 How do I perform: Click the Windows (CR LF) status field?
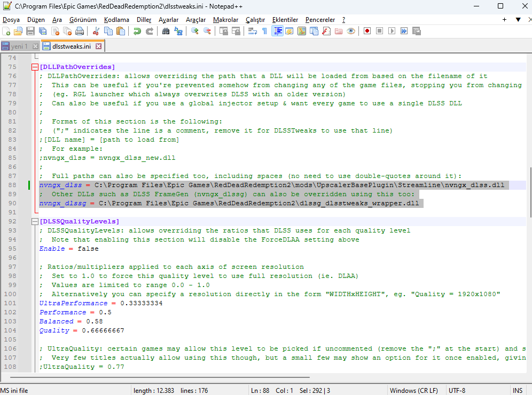click(414, 391)
